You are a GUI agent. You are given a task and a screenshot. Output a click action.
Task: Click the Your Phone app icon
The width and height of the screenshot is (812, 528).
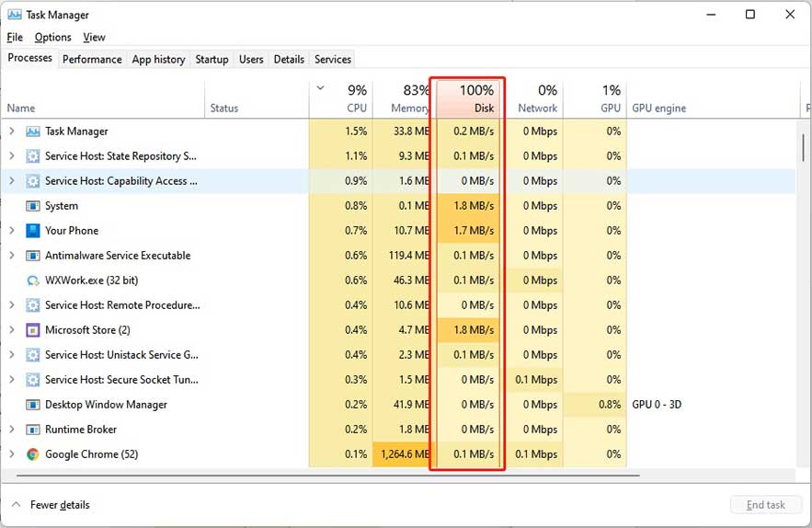click(x=32, y=231)
